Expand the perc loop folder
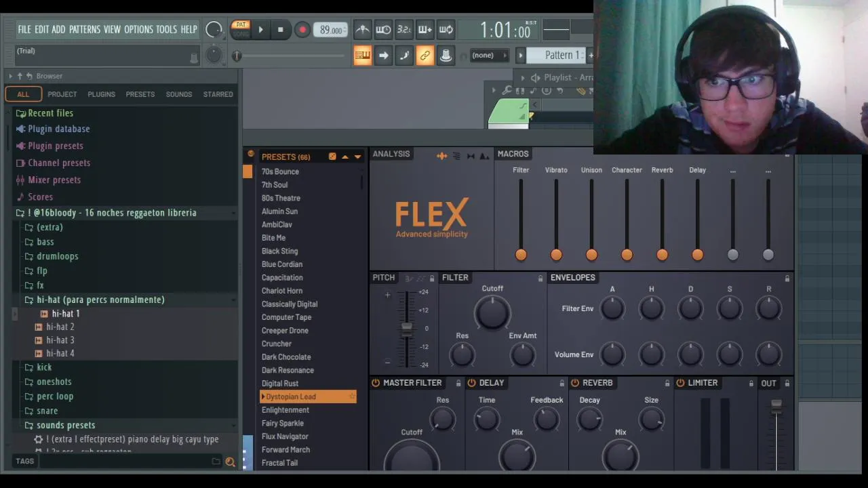 (x=55, y=396)
